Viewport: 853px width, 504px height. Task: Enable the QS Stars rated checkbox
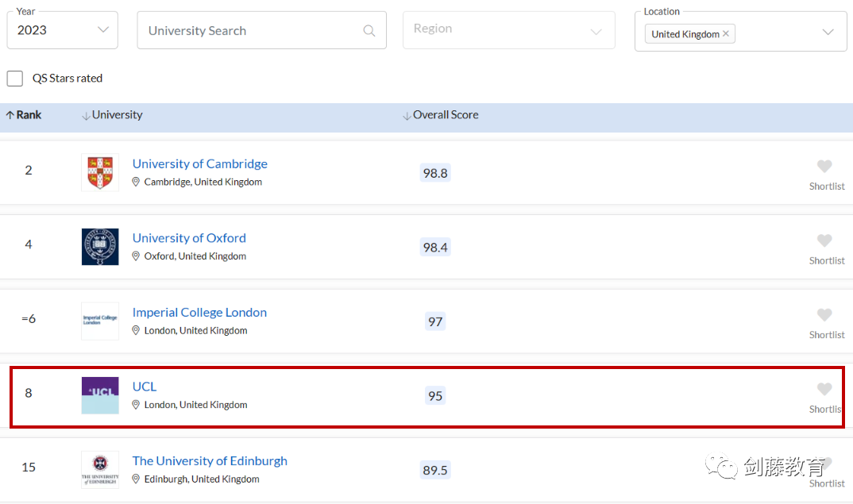[14, 79]
